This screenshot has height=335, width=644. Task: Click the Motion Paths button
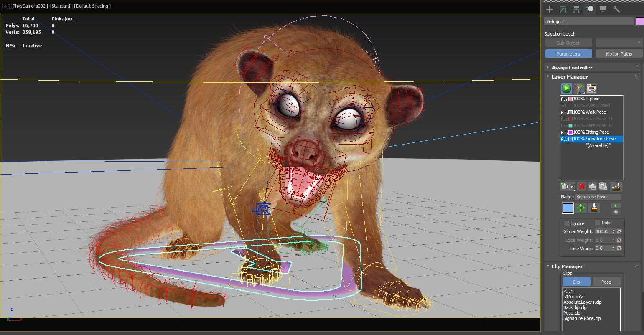(x=619, y=53)
